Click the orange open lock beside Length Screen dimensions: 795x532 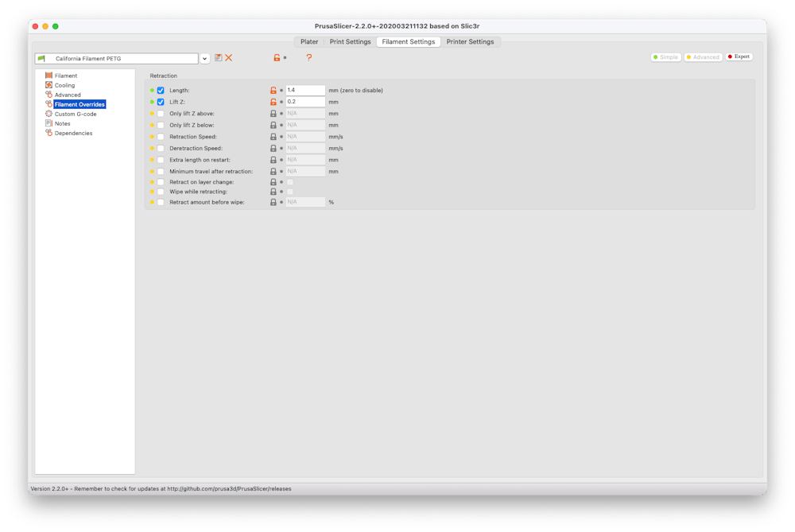click(x=273, y=91)
